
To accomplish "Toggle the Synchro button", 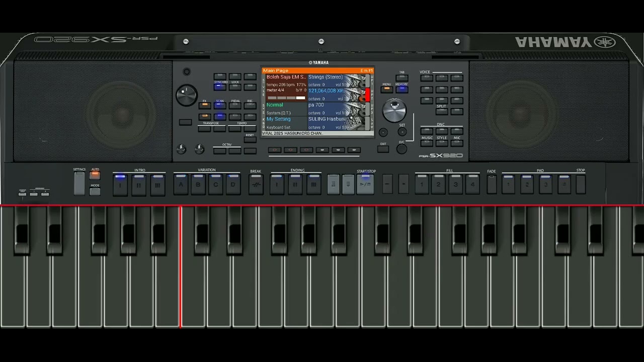I will [220, 87].
